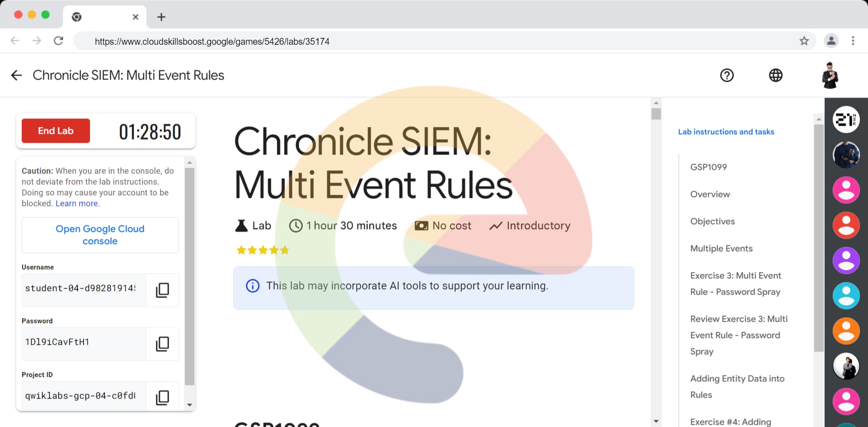Close the current browser tab
Image resolution: width=868 pixels, height=427 pixels.
[x=136, y=17]
